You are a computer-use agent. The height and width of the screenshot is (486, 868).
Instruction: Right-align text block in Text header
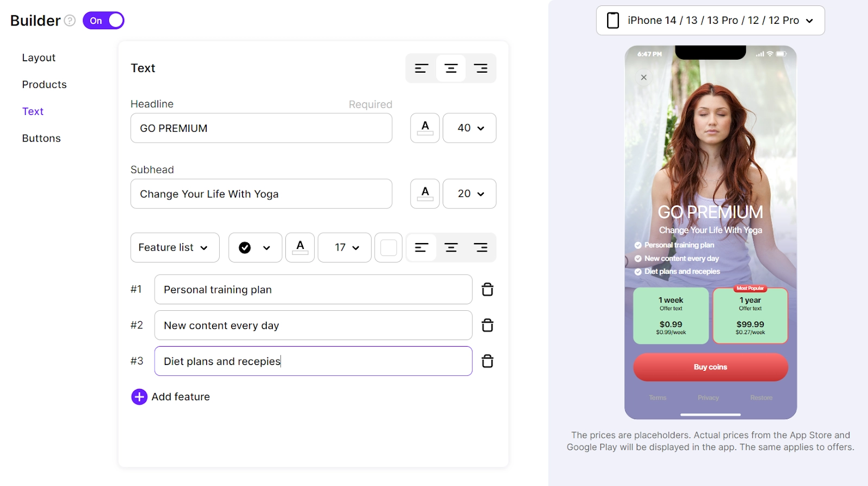(x=480, y=68)
